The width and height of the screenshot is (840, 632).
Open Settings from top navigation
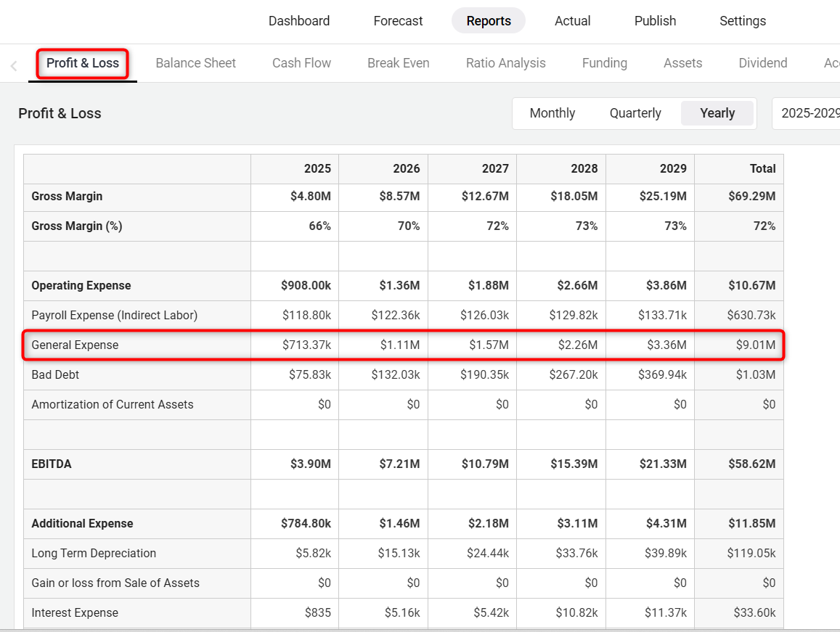click(742, 21)
